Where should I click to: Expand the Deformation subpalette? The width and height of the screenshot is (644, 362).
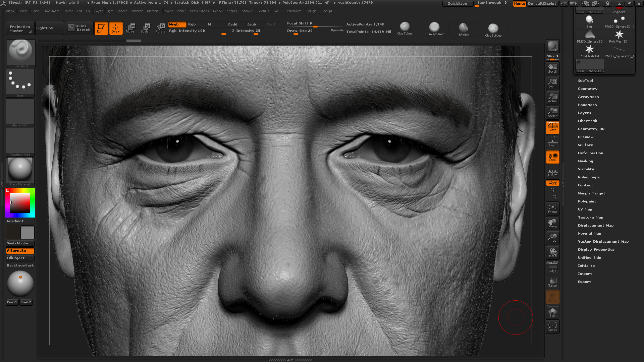(x=590, y=153)
